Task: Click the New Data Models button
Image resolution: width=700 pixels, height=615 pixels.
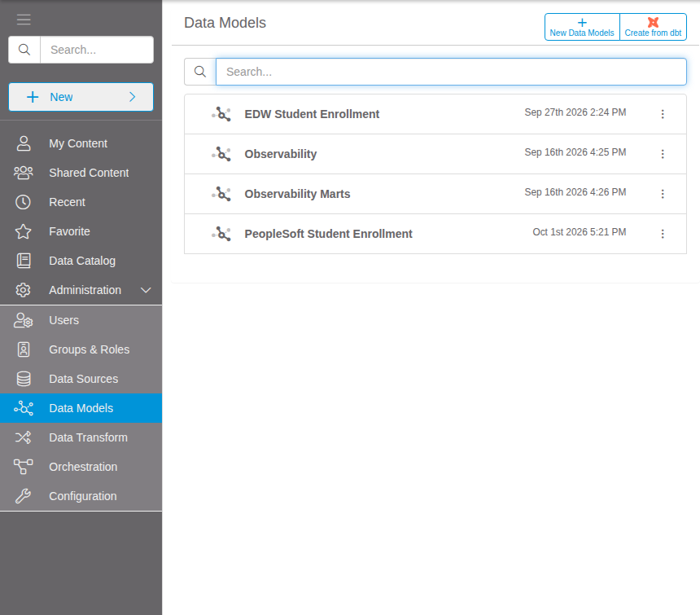Action: (x=582, y=27)
